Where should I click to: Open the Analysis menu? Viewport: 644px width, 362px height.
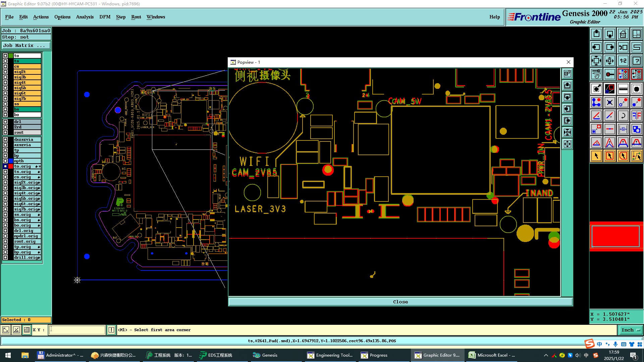point(85,17)
